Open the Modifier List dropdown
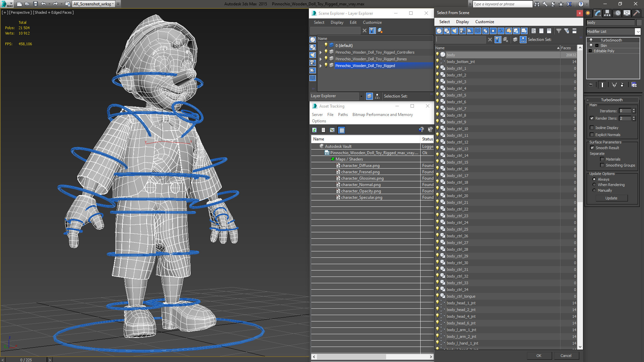The image size is (644, 362). tap(638, 32)
